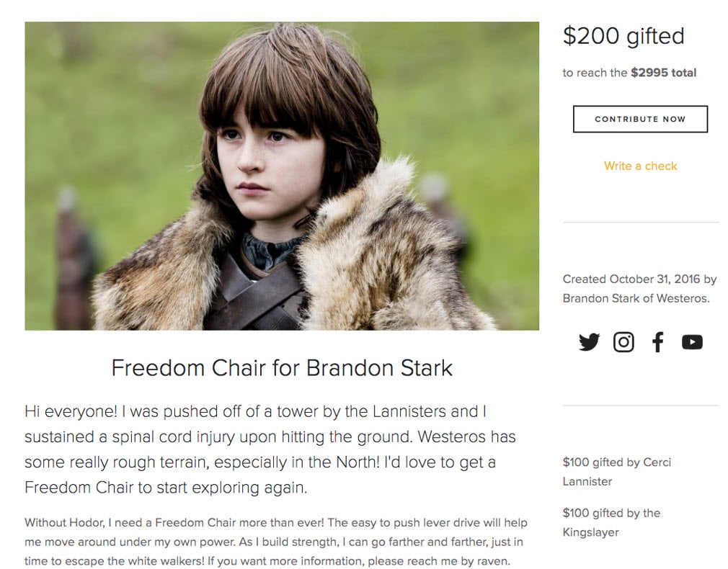Click the $100 gifted by the Kingslayer entry

[611, 523]
